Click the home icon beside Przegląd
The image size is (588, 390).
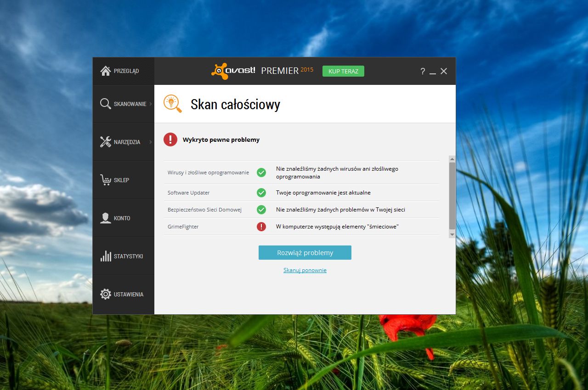point(106,71)
